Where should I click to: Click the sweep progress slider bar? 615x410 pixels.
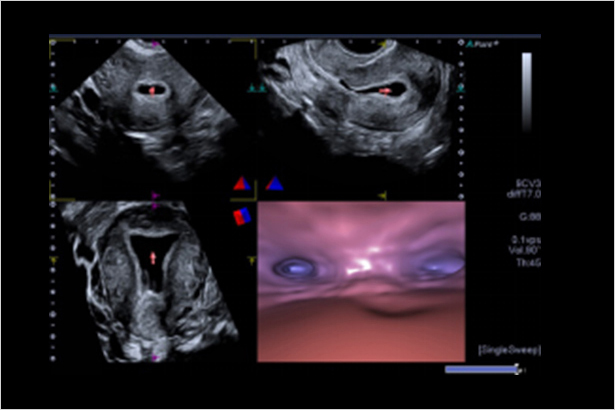coord(482,369)
